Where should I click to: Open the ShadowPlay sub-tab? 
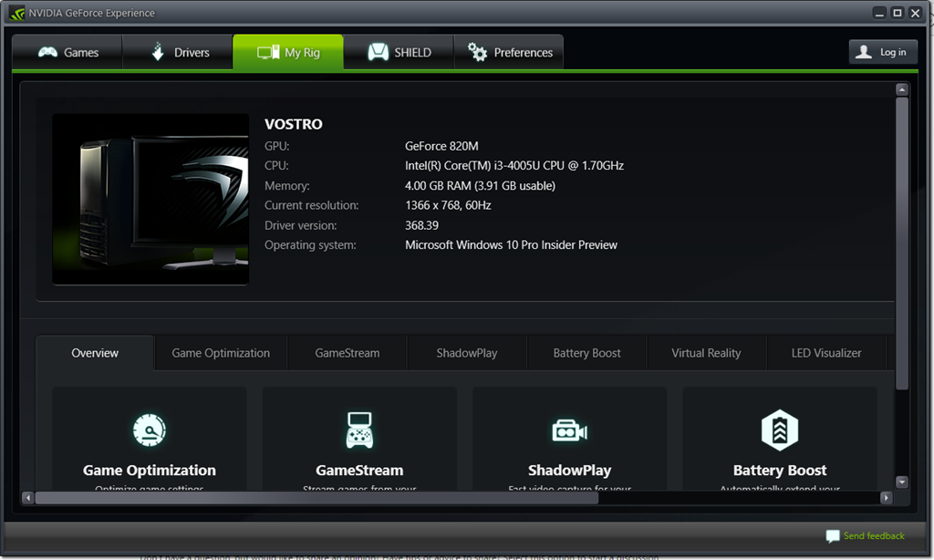(x=467, y=353)
